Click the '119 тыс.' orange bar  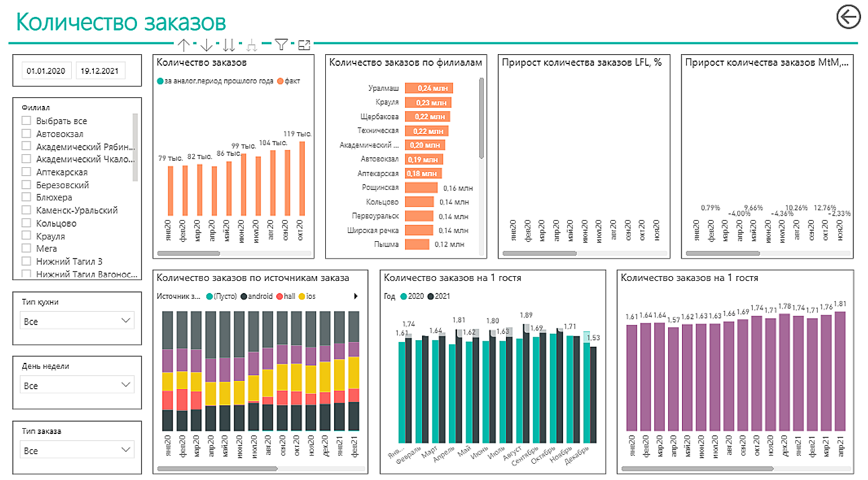point(302,179)
